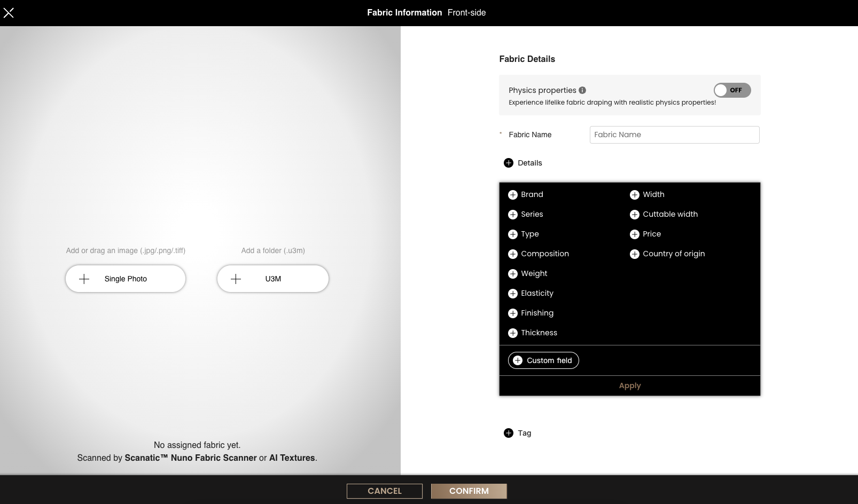Click Apply in the details panel
Screen dimensions: 858x504
(630, 385)
